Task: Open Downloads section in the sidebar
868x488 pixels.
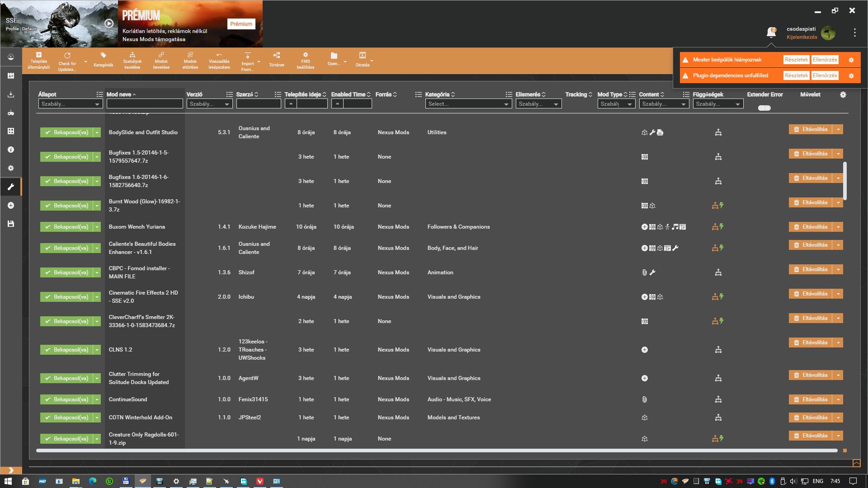Action: [11, 94]
